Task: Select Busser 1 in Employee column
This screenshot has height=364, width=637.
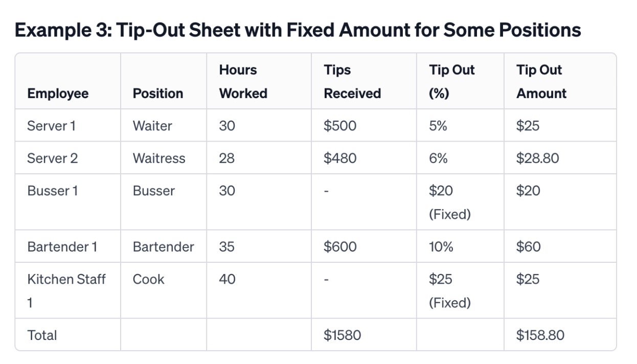Action: 53,191
